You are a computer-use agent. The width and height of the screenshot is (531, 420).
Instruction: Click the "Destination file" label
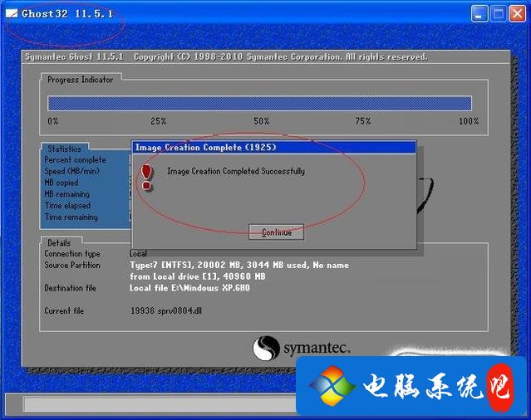coord(70,288)
